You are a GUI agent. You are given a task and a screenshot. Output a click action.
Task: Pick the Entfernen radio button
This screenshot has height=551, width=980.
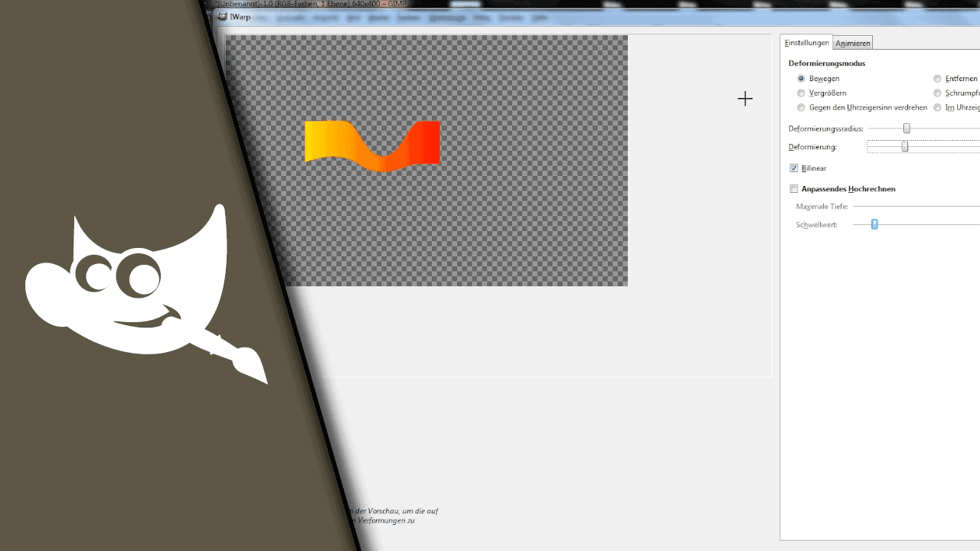937,79
